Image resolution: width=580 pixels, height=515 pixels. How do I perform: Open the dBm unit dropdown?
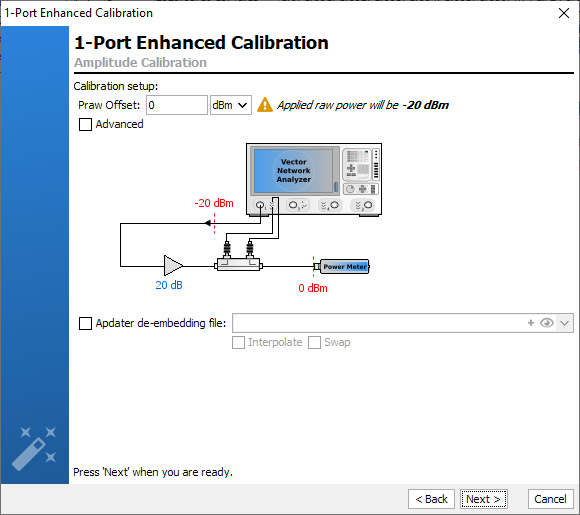point(231,105)
